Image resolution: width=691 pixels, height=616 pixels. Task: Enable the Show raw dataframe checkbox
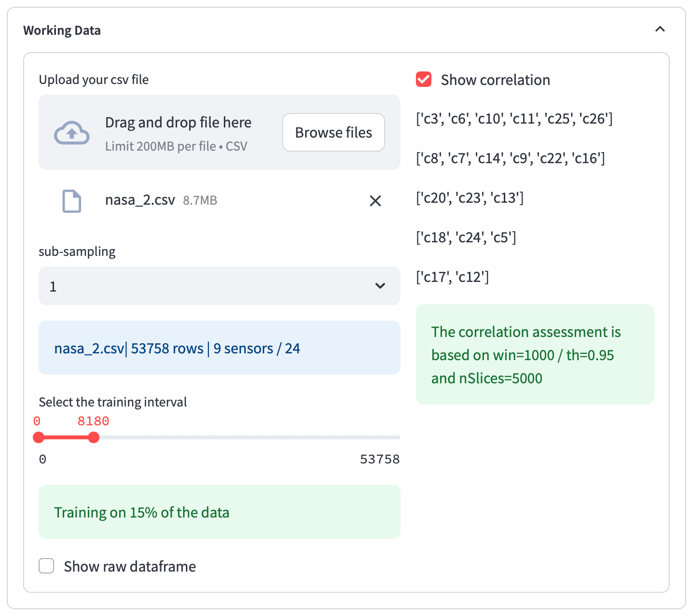coord(46,566)
